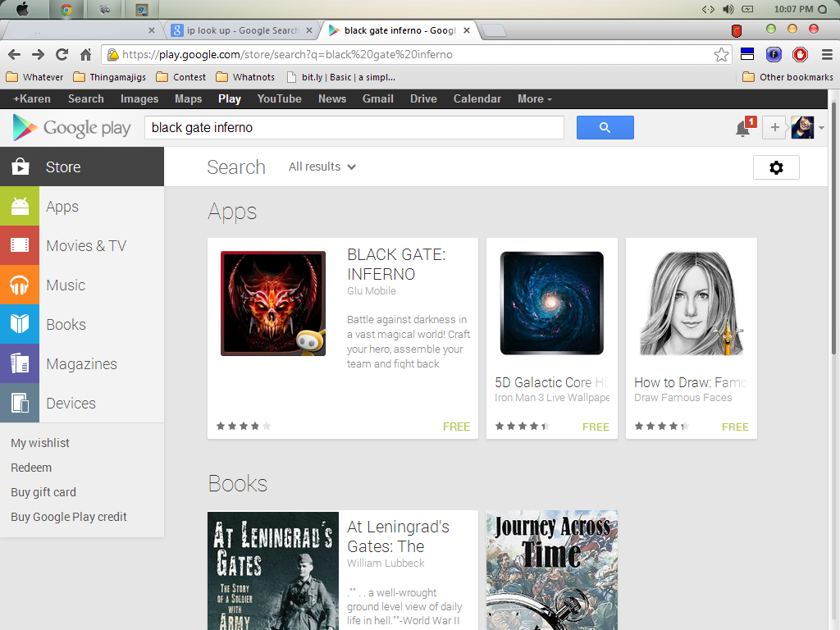The image size is (840, 630).
Task: Click the blue circular extension icon
Action: click(774, 54)
